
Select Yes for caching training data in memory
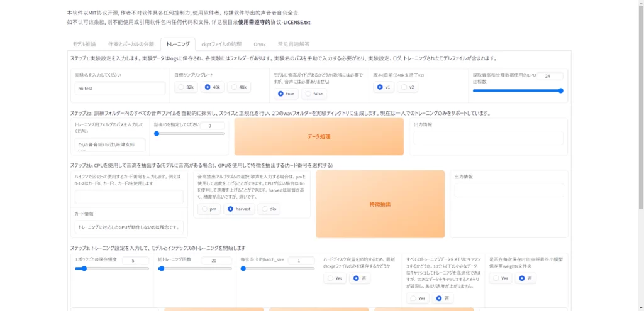coord(418,298)
